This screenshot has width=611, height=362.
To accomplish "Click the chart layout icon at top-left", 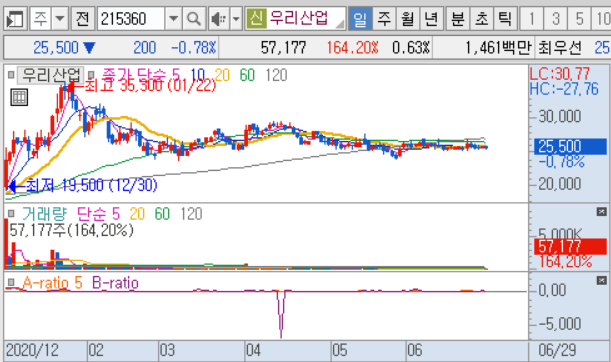I will coord(16,19).
